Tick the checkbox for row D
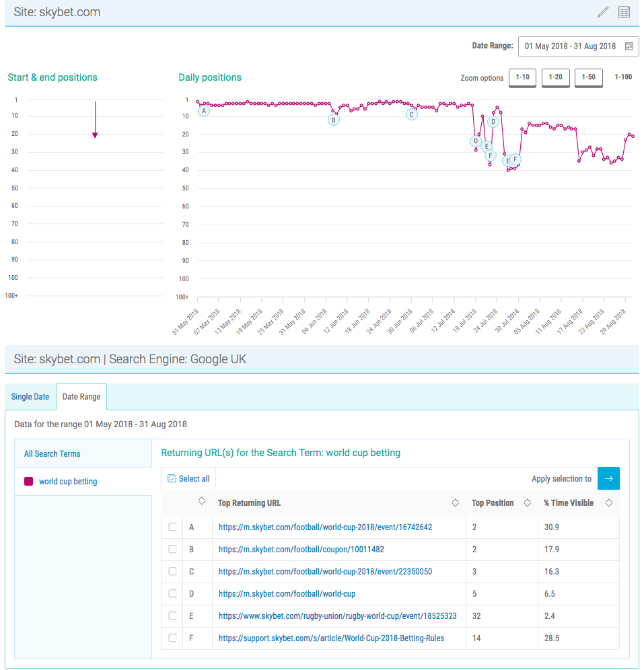This screenshot has width=644, height=670. 173,593
